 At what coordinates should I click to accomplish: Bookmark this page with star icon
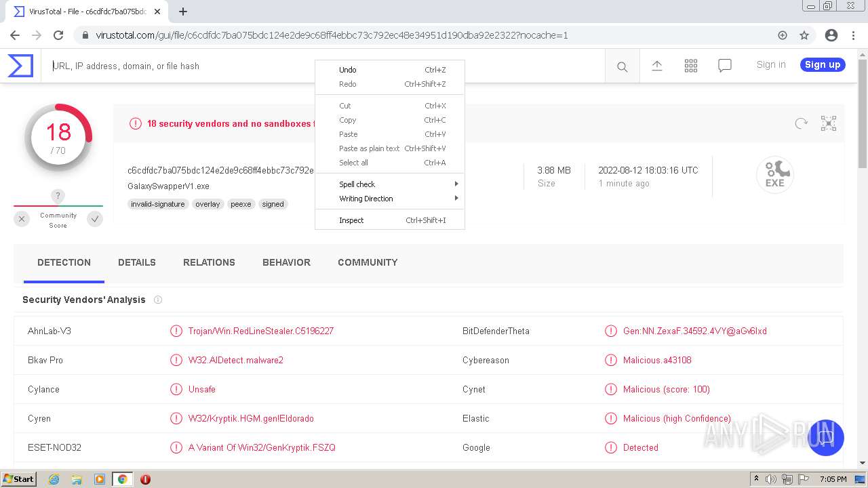pos(804,35)
